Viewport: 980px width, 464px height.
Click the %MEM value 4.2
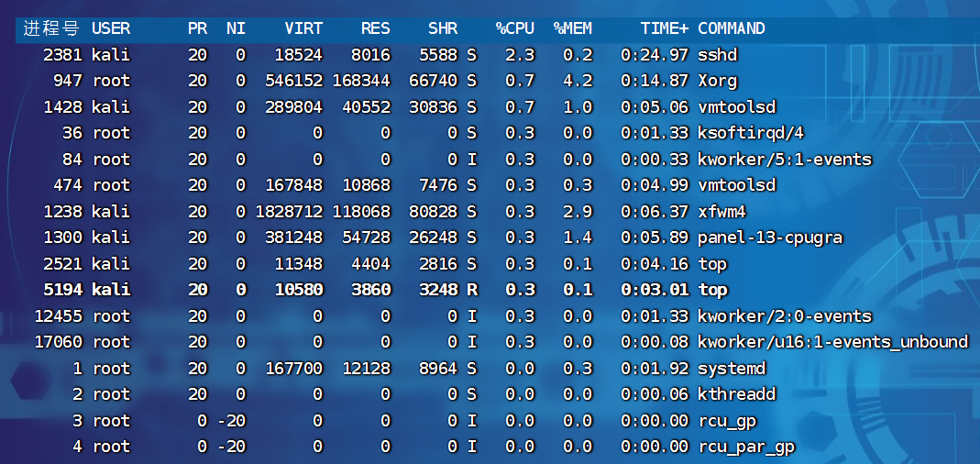click(578, 81)
